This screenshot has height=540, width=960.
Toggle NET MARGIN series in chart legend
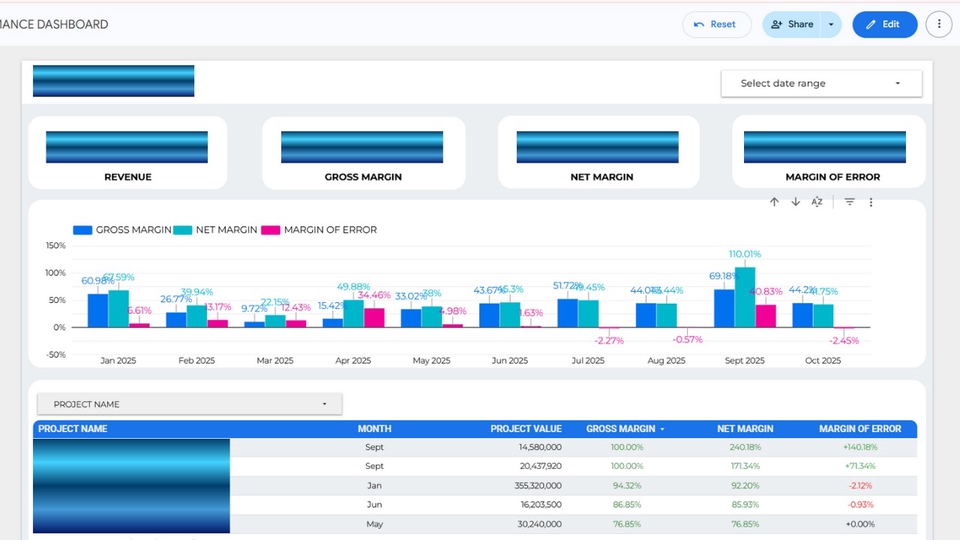click(x=216, y=230)
